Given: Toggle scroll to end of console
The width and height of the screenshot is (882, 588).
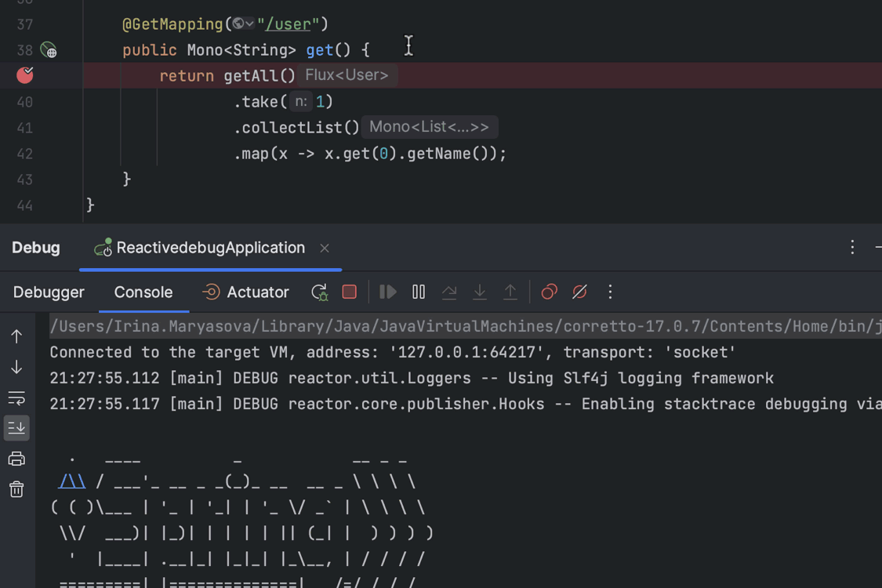Looking at the screenshot, I should (16, 428).
